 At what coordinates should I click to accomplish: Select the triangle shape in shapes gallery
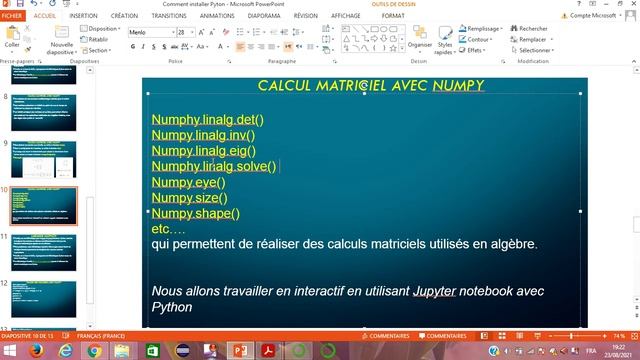click(x=346, y=39)
